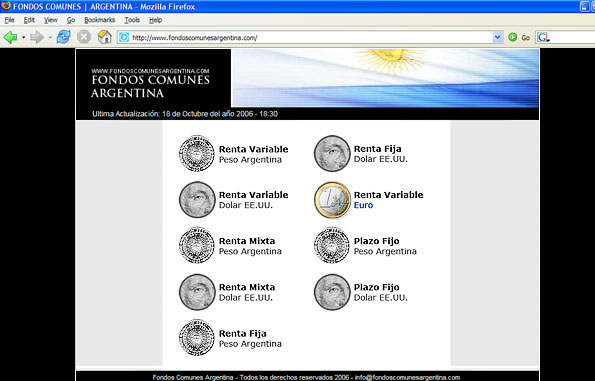Click the Ultima Actualización date text
The width and height of the screenshot is (595, 381).
click(x=185, y=114)
